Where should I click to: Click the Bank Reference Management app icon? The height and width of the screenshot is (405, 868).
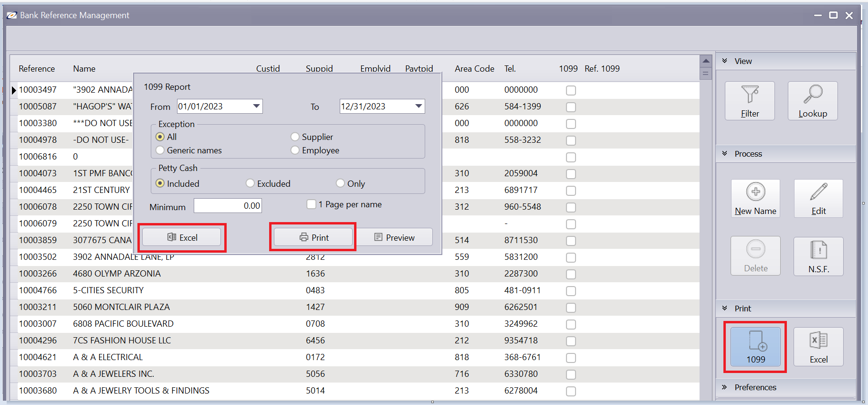12,15
